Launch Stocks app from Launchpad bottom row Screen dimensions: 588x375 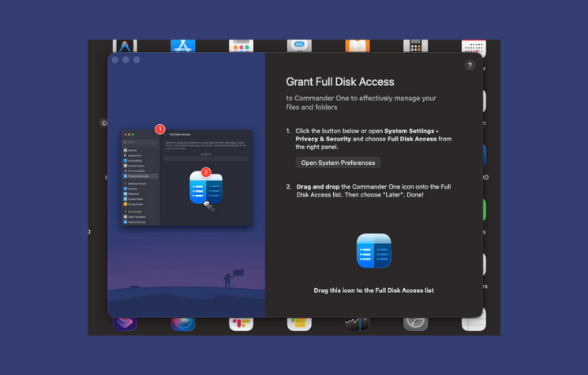tap(358, 324)
